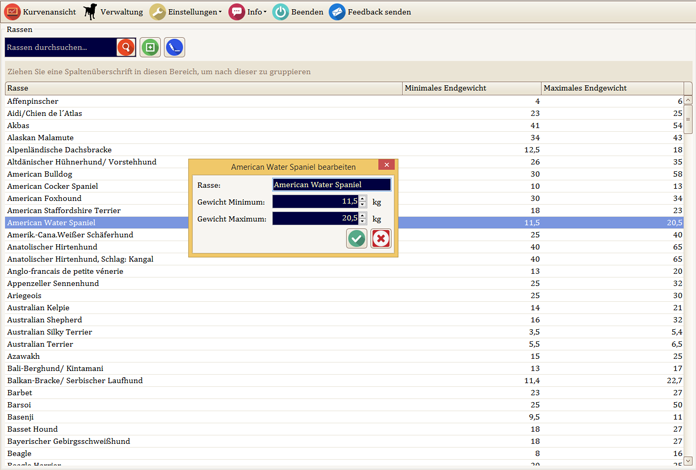Image resolution: width=696 pixels, height=470 pixels.
Task: Sort by the Rasse column header
Action: coord(204,88)
